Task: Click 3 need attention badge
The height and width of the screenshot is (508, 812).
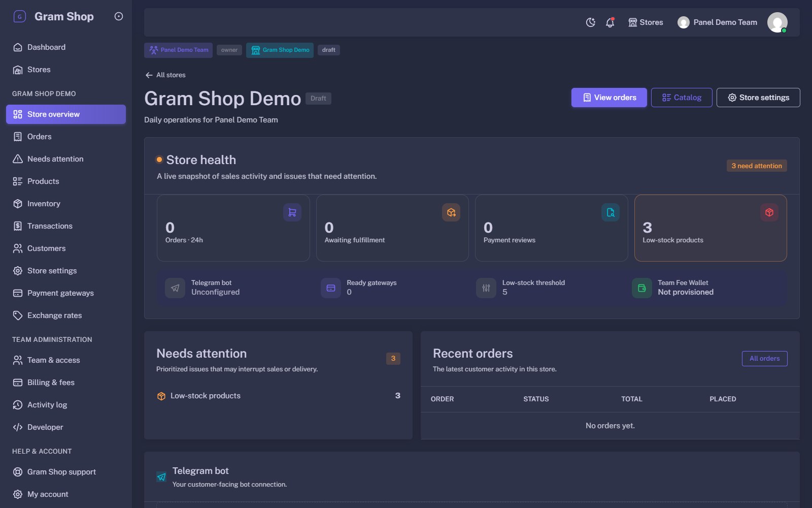Action: [757, 166]
